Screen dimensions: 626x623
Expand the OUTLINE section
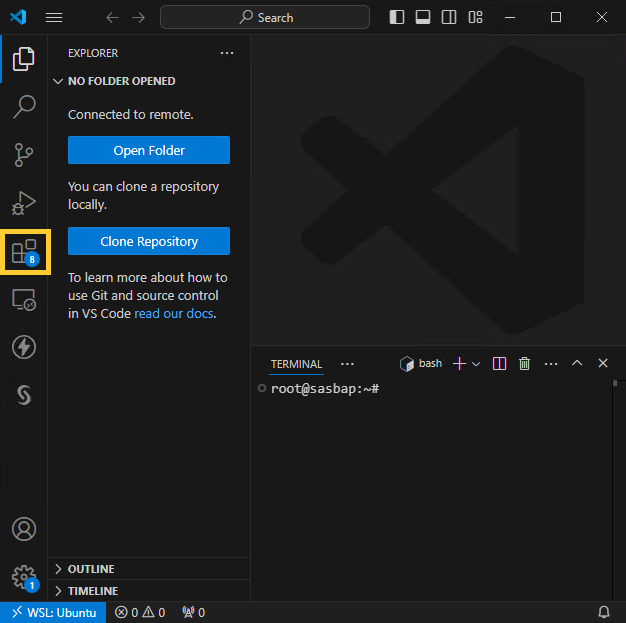click(149, 569)
